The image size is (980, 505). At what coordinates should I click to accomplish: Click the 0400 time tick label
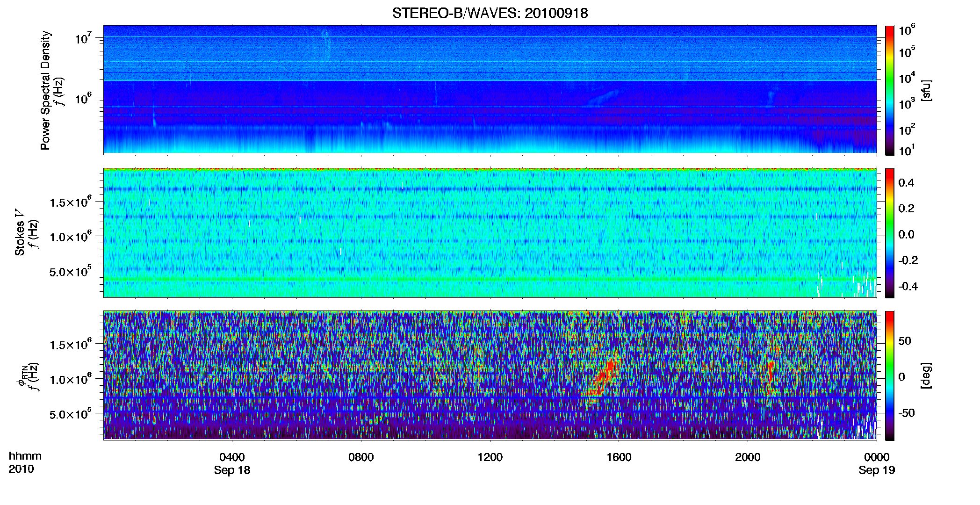coord(232,457)
